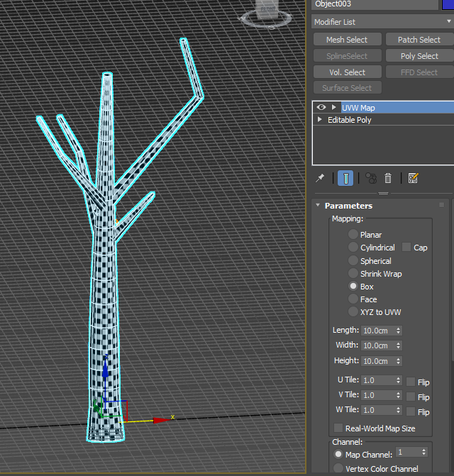Click SplineSelect button
This screenshot has width=454, height=476.
tap(347, 56)
